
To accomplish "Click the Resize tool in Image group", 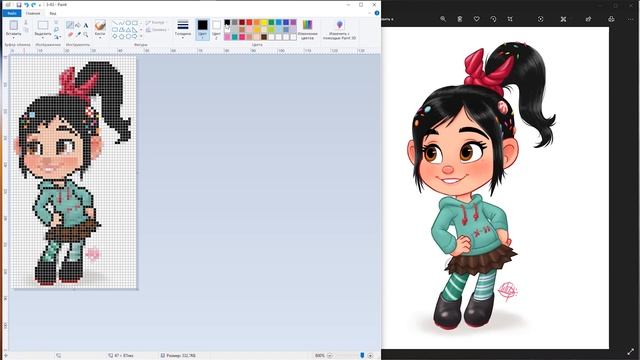I will tap(57, 29).
